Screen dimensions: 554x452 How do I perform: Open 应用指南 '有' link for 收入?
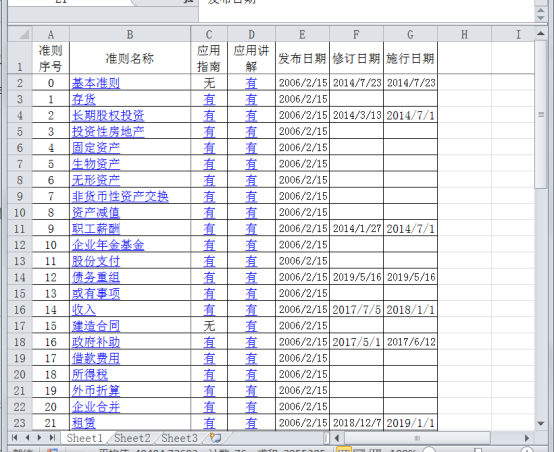pyautogui.click(x=209, y=310)
